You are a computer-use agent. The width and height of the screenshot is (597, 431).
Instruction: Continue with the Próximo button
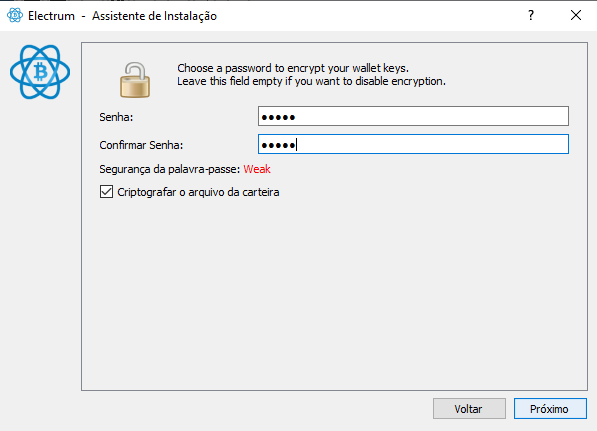click(x=550, y=409)
